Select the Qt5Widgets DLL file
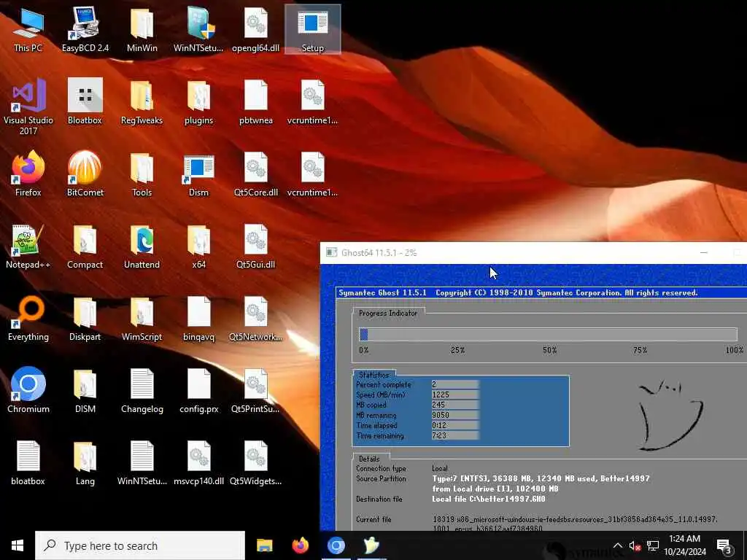 click(256, 463)
